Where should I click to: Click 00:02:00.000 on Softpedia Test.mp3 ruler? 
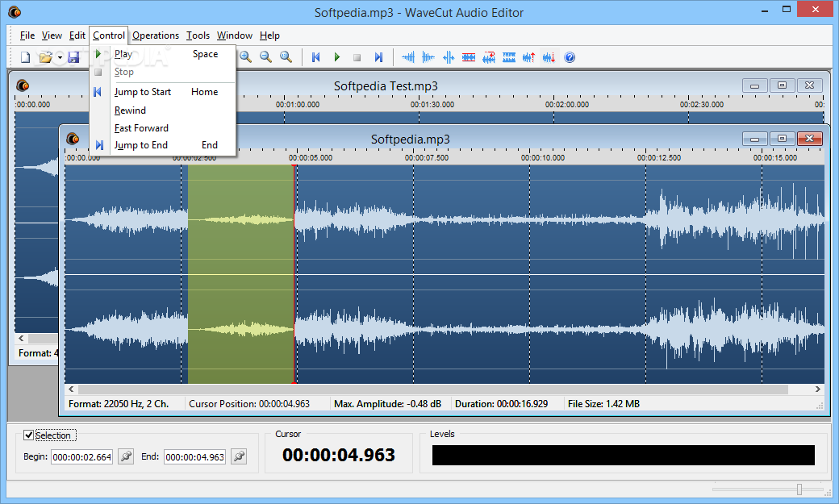pos(567,104)
